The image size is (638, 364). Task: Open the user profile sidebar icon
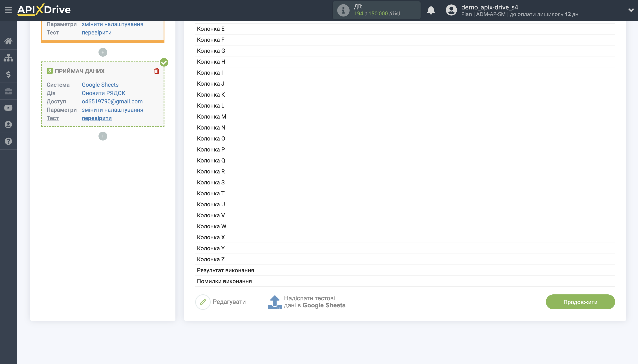[8, 124]
